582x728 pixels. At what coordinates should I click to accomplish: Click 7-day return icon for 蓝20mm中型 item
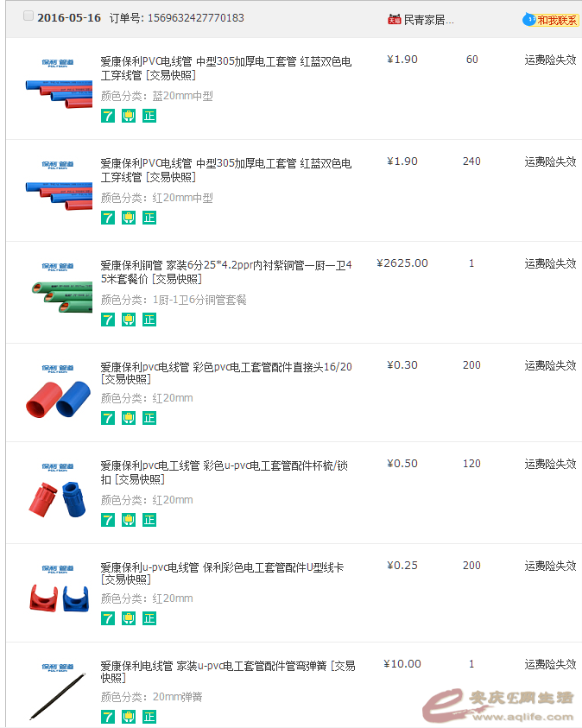[108, 116]
